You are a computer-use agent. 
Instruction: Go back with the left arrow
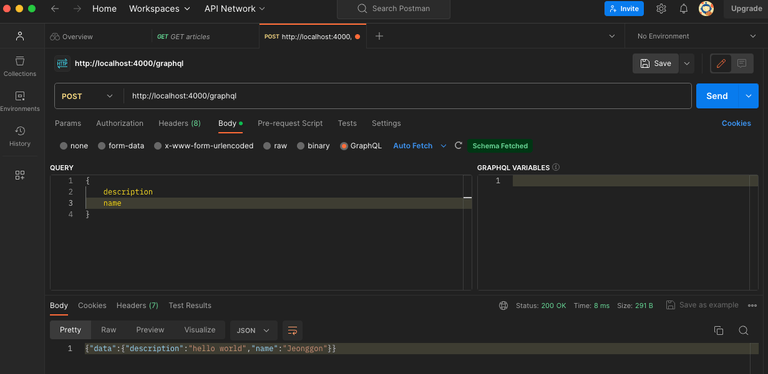click(55, 9)
